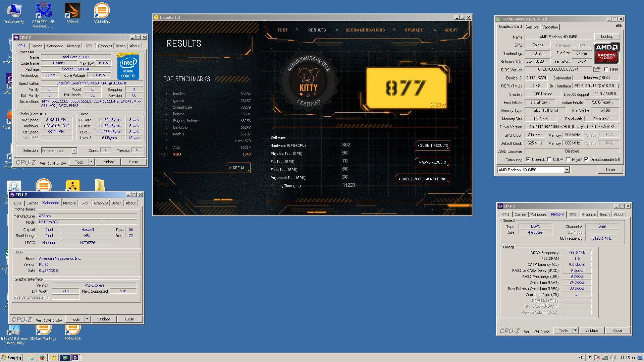
Task: Open the Action Center flag tray icon
Action: (597, 358)
